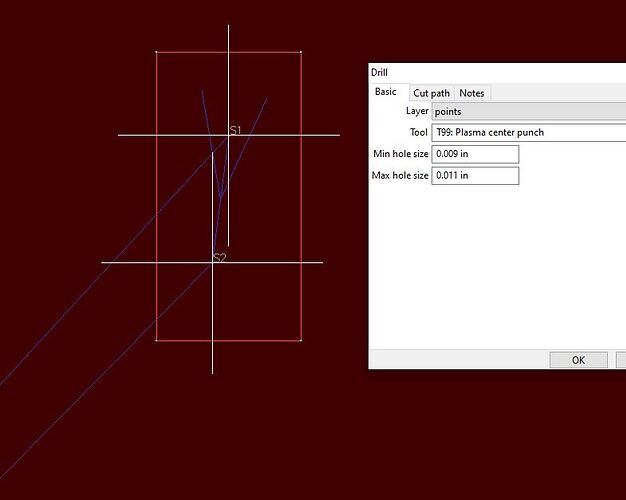The image size is (626, 500).
Task: Click the Max hole size label
Action: [x=400, y=176]
